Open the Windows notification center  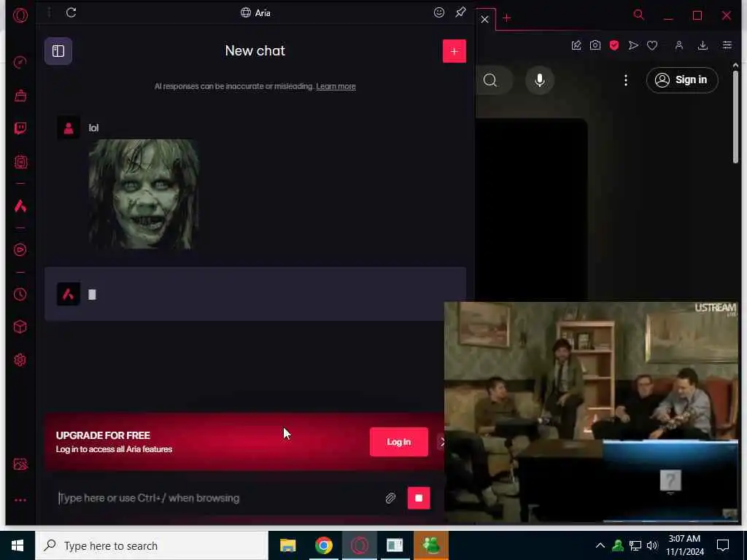click(723, 545)
